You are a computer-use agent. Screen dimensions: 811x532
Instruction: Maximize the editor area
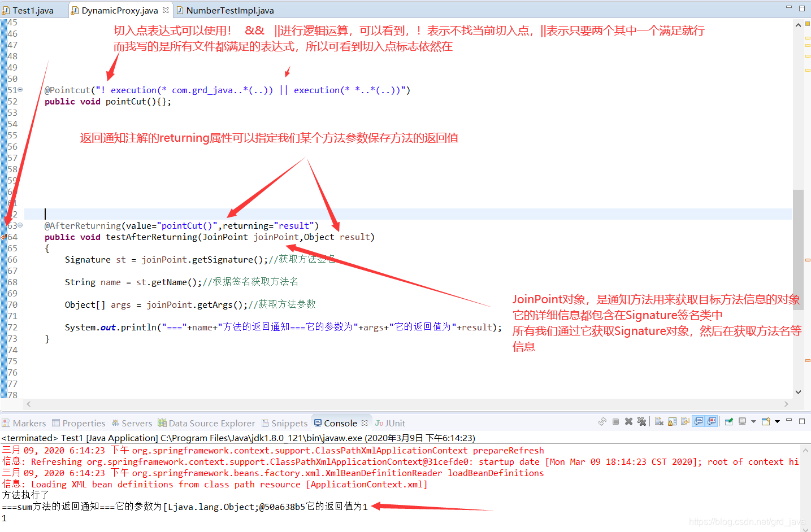(x=801, y=8)
